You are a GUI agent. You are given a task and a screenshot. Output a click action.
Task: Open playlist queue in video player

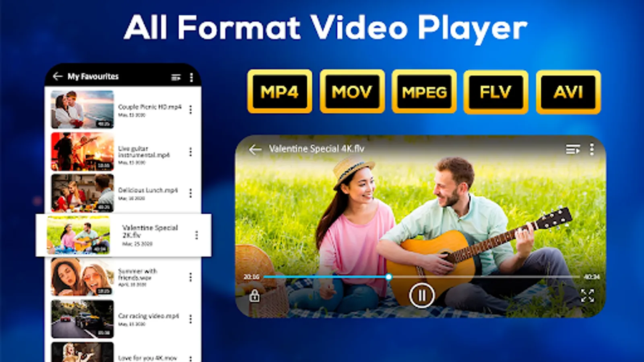click(x=573, y=149)
